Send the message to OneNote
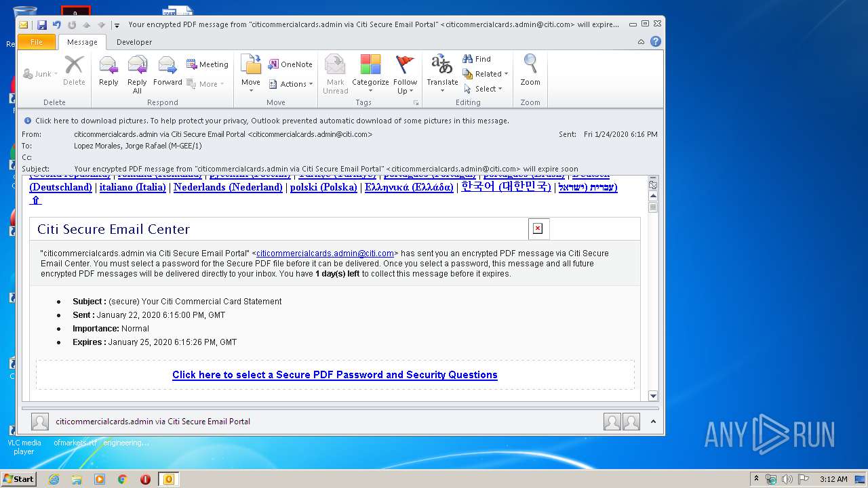This screenshot has height=488, width=868. point(290,64)
